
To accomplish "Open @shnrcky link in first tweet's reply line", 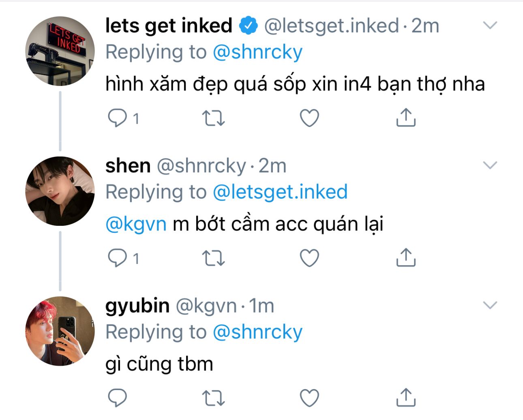I will 257,52.
